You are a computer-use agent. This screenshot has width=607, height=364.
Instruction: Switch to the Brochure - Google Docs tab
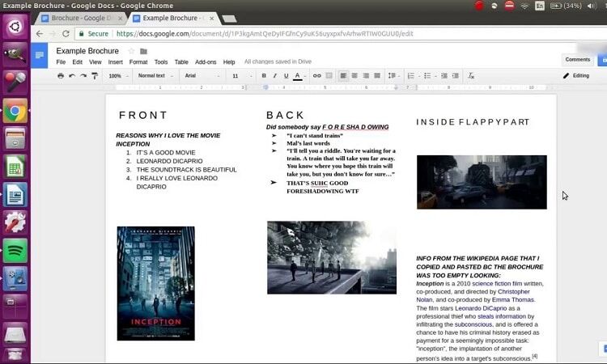(x=81, y=18)
